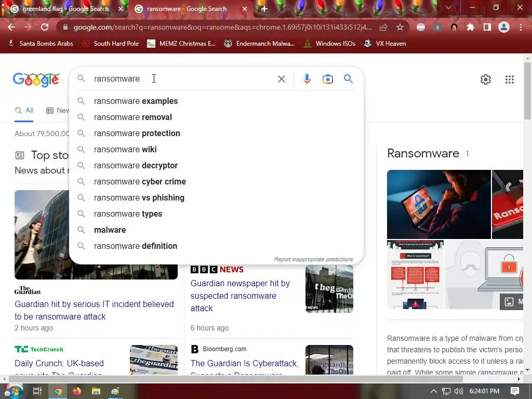Click inside the ransomware search field
532x399 pixels.
point(183,79)
